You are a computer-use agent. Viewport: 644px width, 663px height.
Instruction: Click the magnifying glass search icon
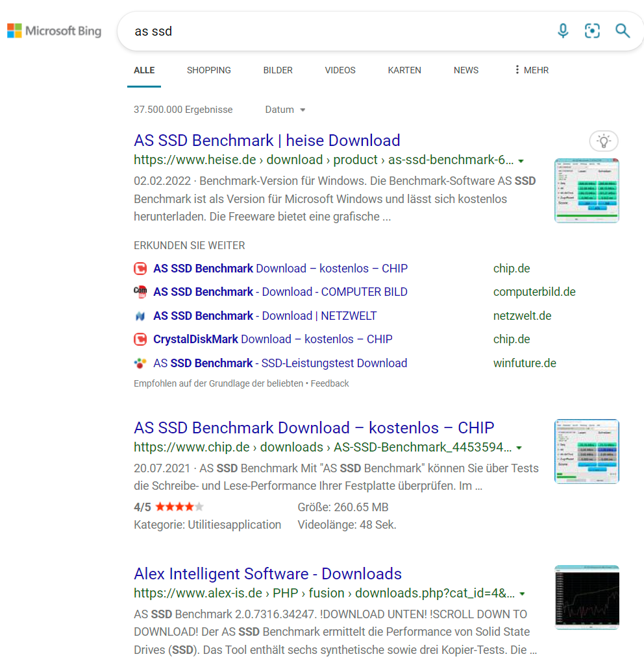(623, 31)
